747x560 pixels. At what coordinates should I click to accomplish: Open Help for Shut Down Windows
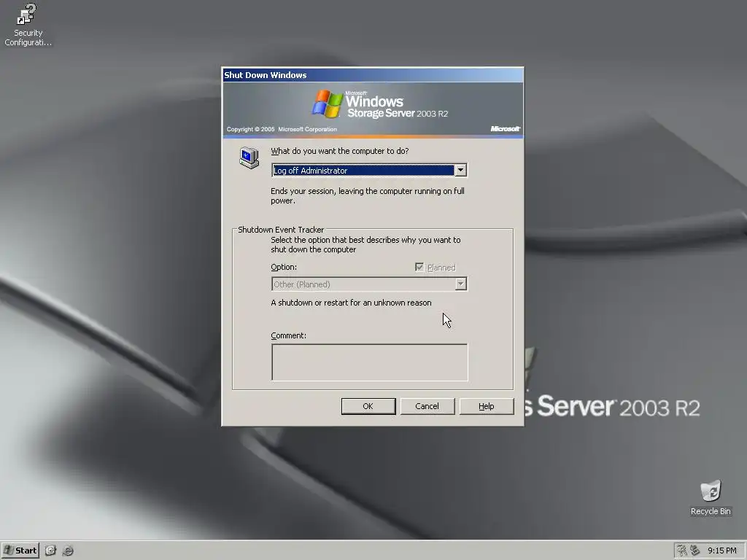click(487, 406)
